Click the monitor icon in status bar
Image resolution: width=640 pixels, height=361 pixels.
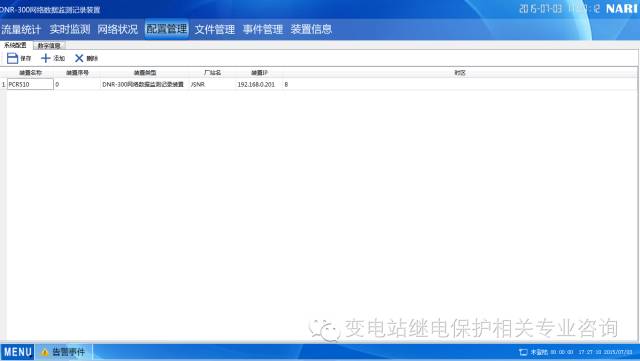[x=523, y=352]
